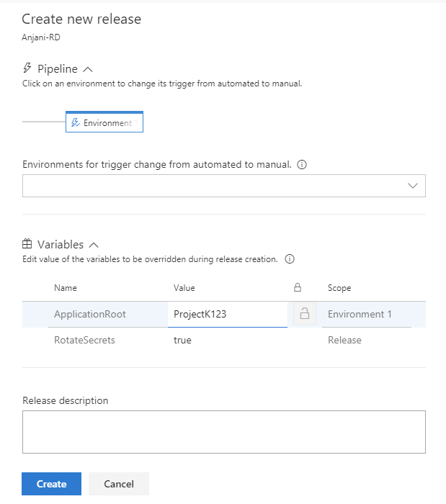Click the Create button
This screenshot has height=504, width=446.
click(x=51, y=484)
